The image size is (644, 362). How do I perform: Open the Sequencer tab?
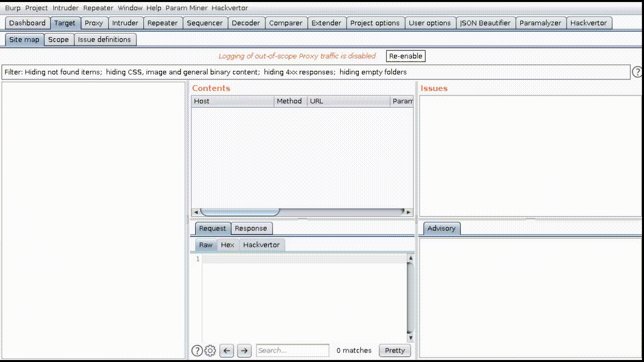[x=205, y=23]
